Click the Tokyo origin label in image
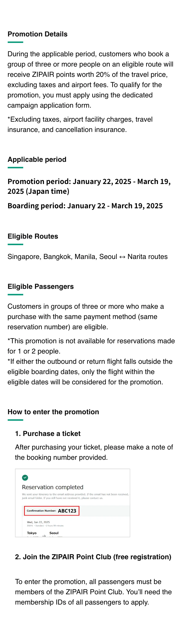Screen dimensions: 184x644 click(x=32, y=533)
